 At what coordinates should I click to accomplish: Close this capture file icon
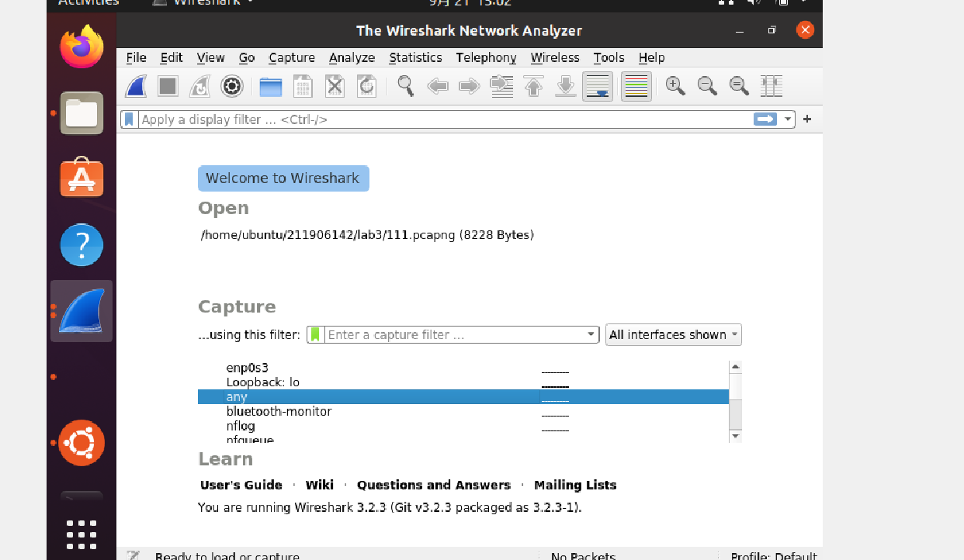[335, 86]
